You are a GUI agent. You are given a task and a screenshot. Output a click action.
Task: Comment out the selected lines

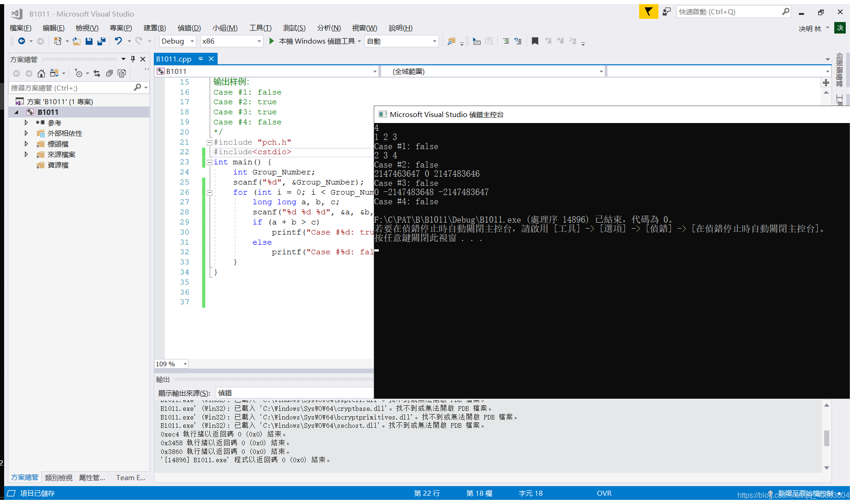[506, 41]
